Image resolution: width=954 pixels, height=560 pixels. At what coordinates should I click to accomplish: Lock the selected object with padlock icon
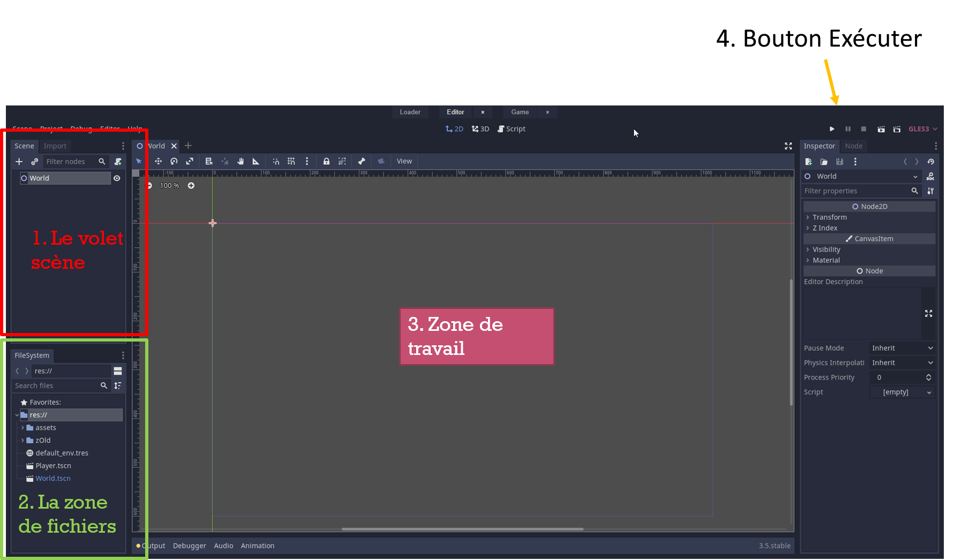point(326,161)
